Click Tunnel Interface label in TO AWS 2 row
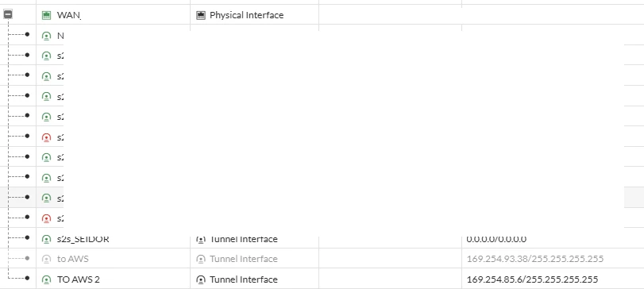 click(244, 279)
